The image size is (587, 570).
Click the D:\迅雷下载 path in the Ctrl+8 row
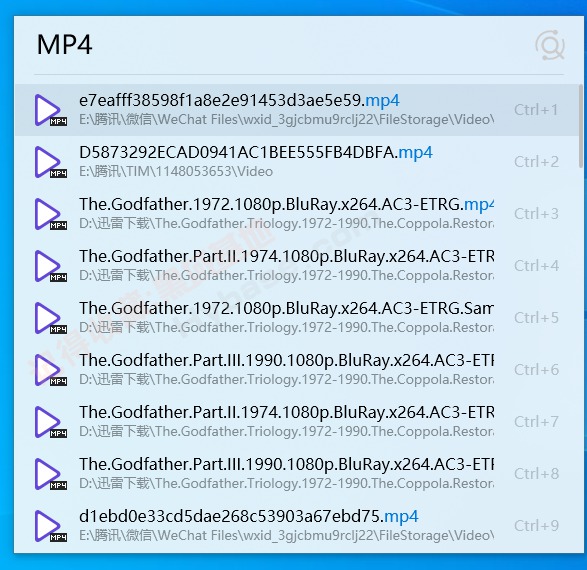click(x=286, y=484)
